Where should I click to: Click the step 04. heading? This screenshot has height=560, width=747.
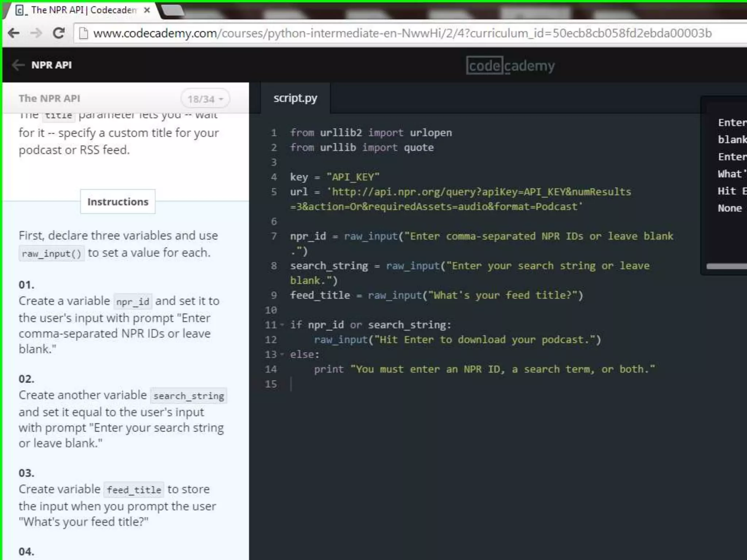pyautogui.click(x=27, y=552)
